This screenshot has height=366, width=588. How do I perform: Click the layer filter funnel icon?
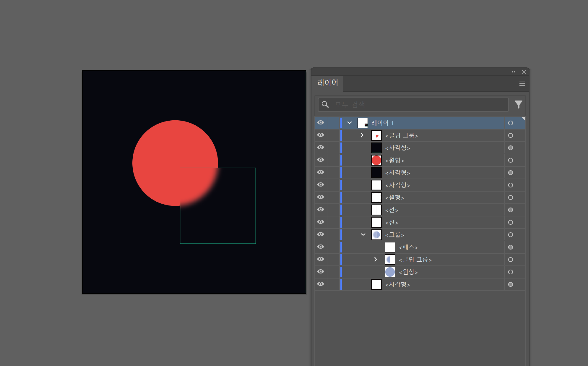(518, 104)
